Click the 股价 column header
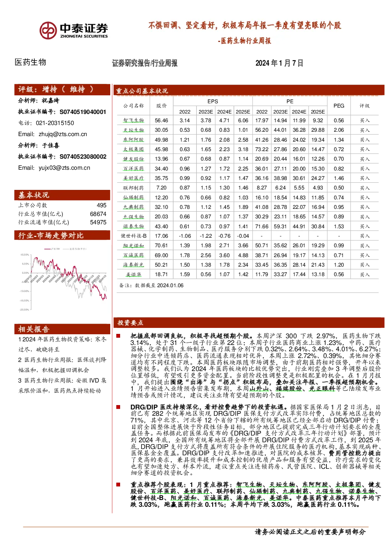 [x=161, y=106]
